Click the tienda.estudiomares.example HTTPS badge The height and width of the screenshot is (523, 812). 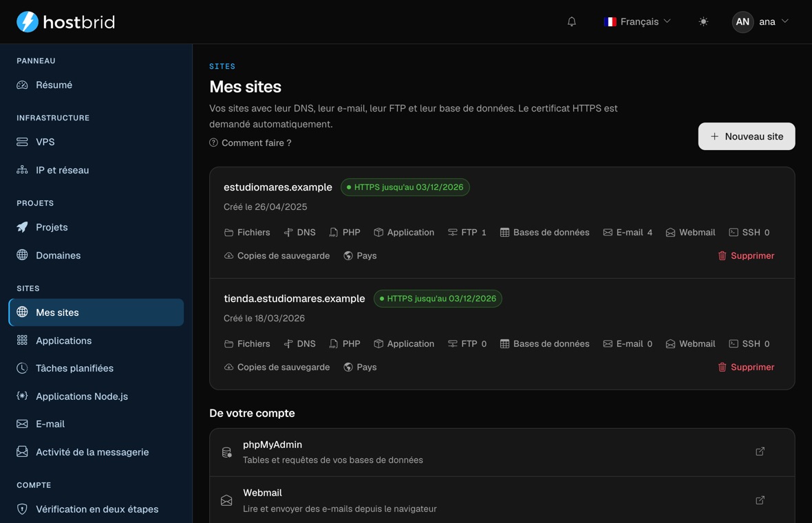click(438, 299)
